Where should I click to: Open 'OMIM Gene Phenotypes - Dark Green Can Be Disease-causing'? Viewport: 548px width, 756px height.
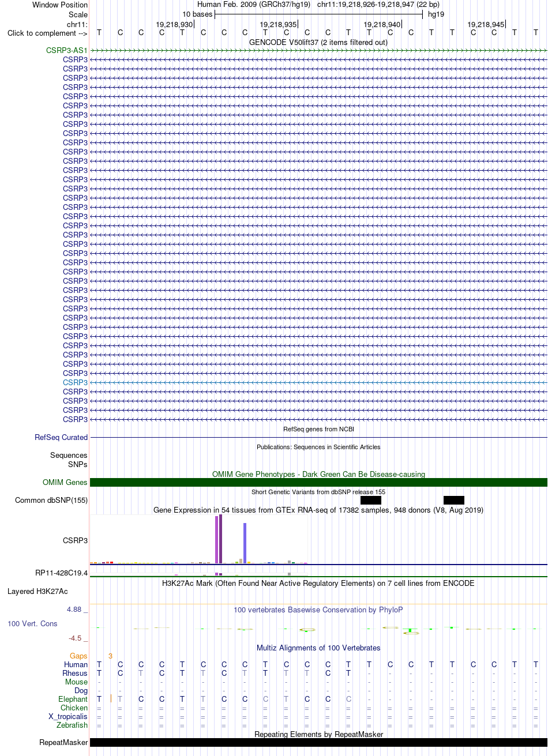pos(318,474)
